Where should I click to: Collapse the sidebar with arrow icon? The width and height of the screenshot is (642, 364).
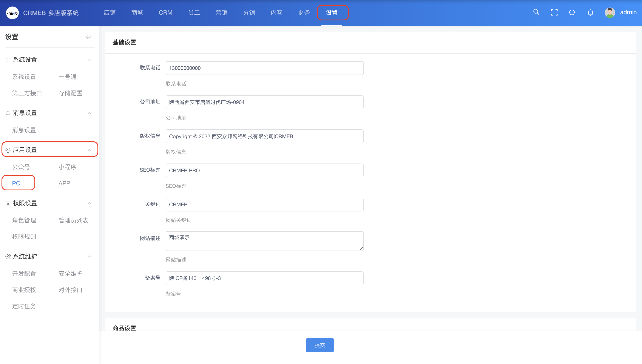(88, 37)
